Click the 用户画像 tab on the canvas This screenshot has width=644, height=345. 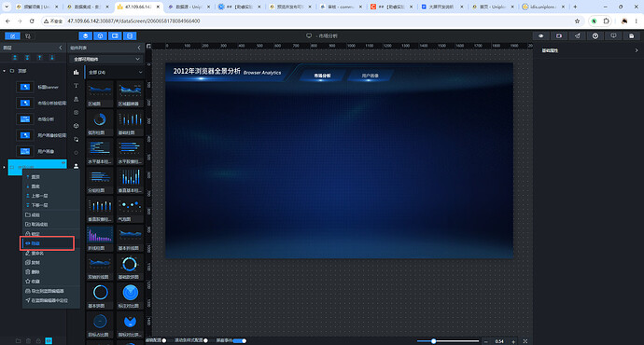[370, 76]
